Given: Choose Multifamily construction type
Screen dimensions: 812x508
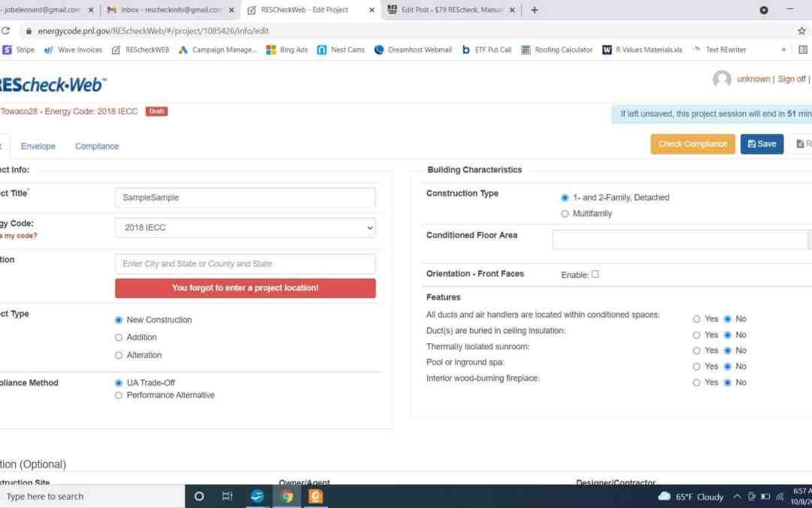Looking at the screenshot, I should 565,214.
